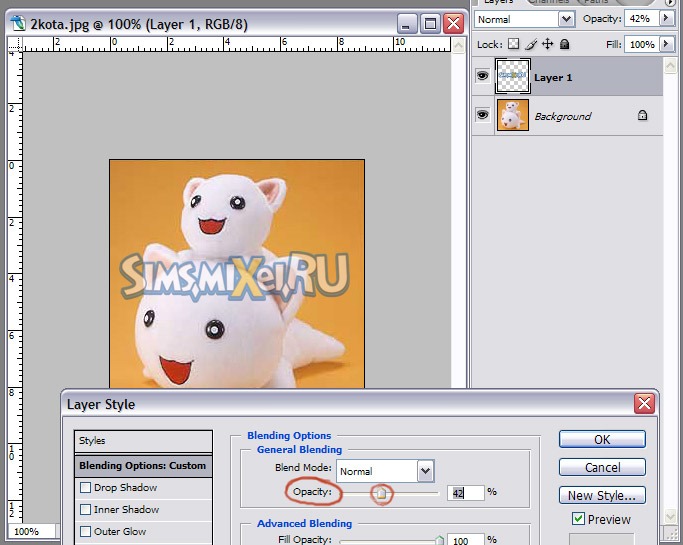Open the Layers panel blend mode dropdown
The height and width of the screenshot is (545, 683).
(x=566, y=19)
